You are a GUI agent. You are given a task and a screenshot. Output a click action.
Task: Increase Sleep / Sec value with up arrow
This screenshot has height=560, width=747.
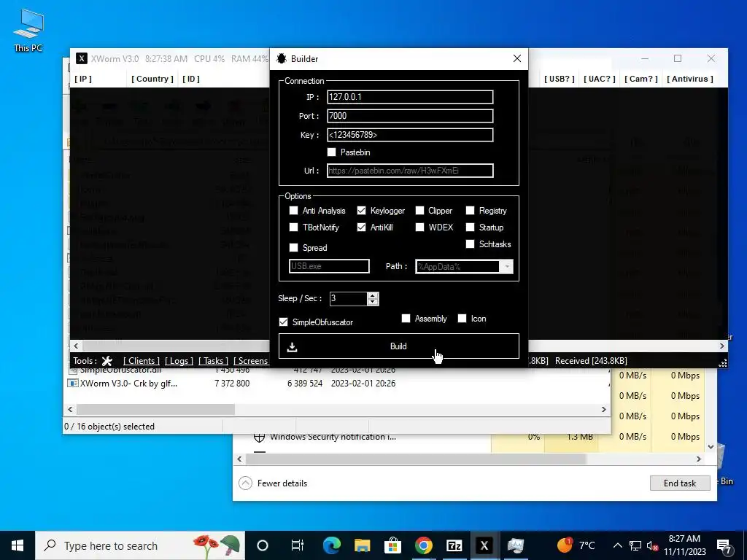coord(373,295)
